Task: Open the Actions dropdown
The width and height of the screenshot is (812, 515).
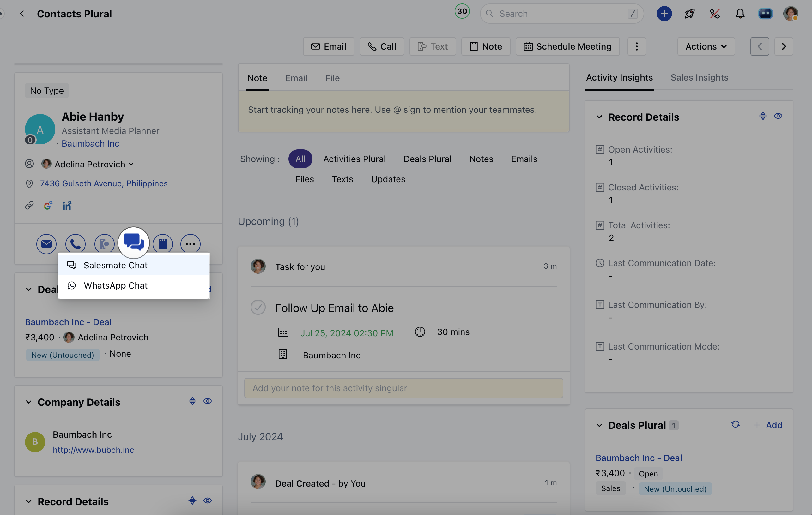Action: [x=706, y=46]
